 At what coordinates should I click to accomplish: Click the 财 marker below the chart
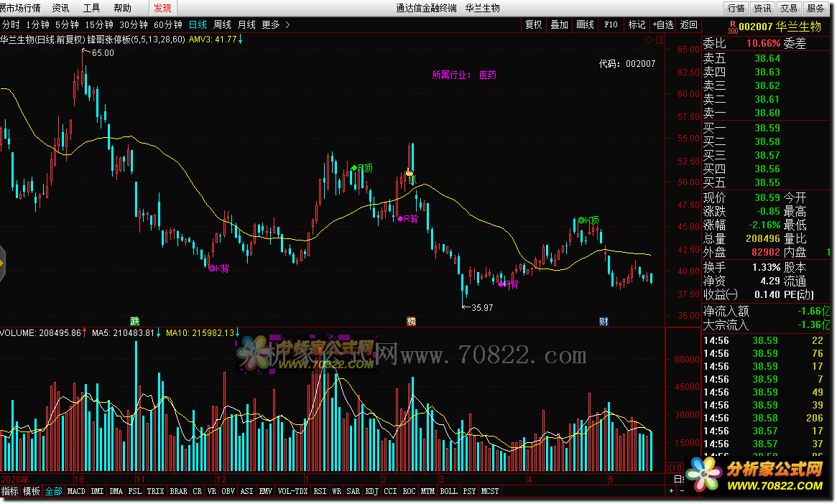click(604, 321)
